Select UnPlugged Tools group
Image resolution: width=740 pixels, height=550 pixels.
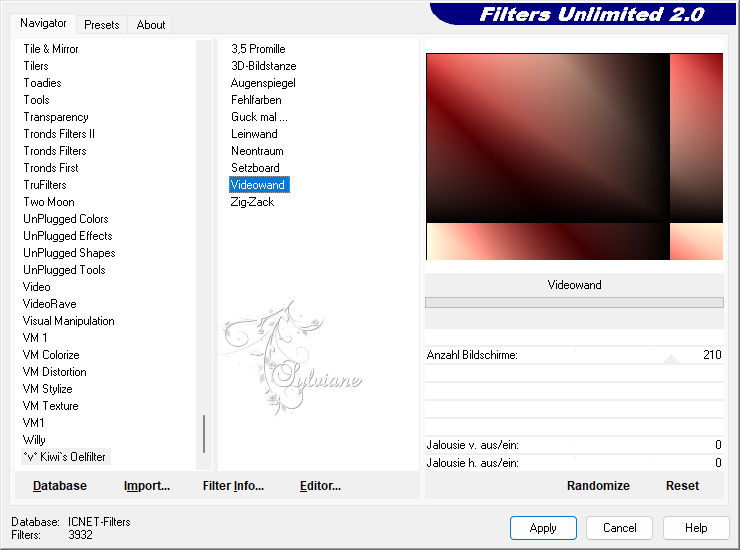point(64,270)
